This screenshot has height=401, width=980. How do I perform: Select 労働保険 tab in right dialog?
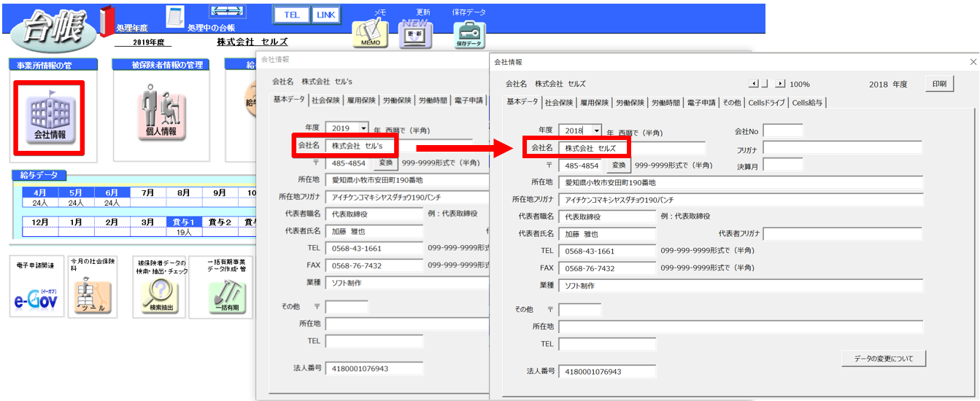click(630, 103)
